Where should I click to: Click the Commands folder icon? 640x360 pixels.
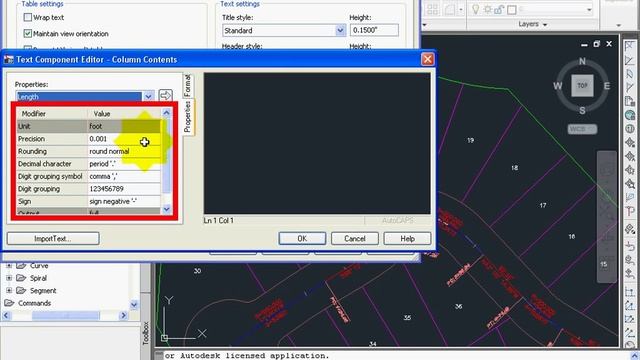[x=9, y=303]
